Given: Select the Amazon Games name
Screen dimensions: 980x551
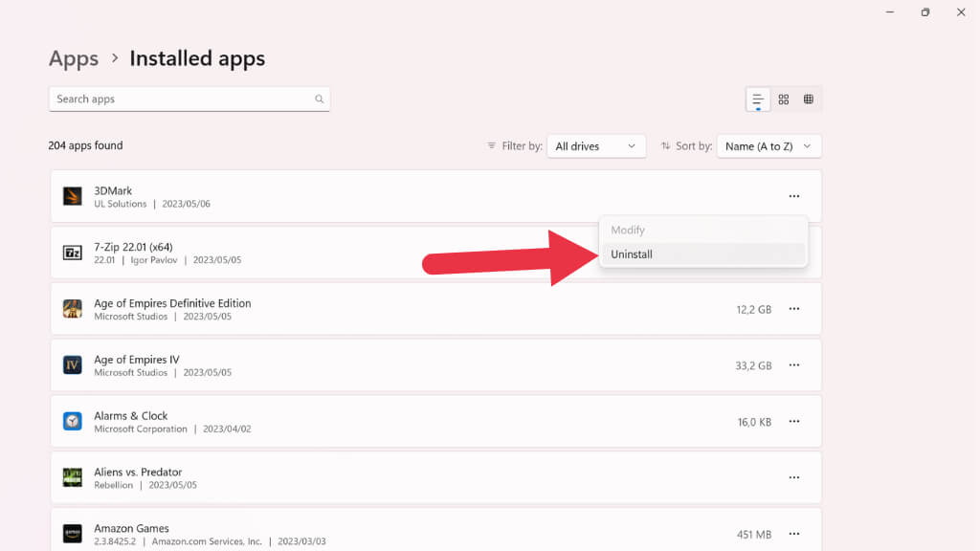Looking at the screenshot, I should [131, 528].
